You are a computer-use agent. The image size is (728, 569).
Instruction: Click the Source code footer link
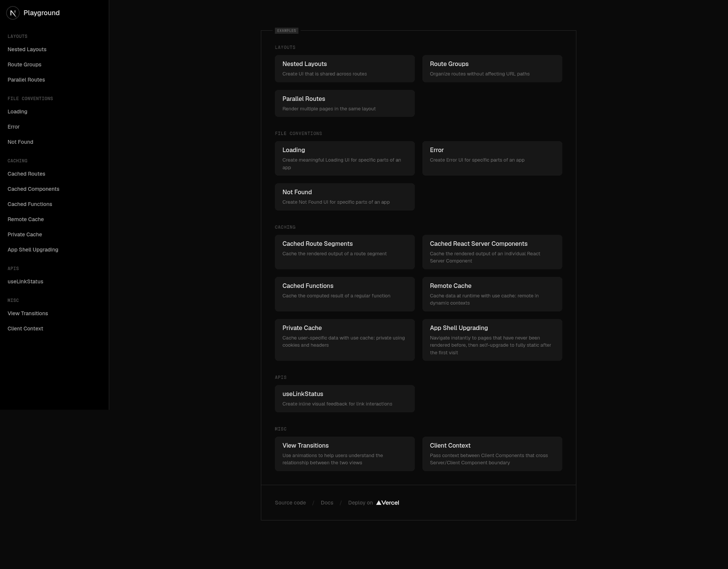[x=290, y=503]
